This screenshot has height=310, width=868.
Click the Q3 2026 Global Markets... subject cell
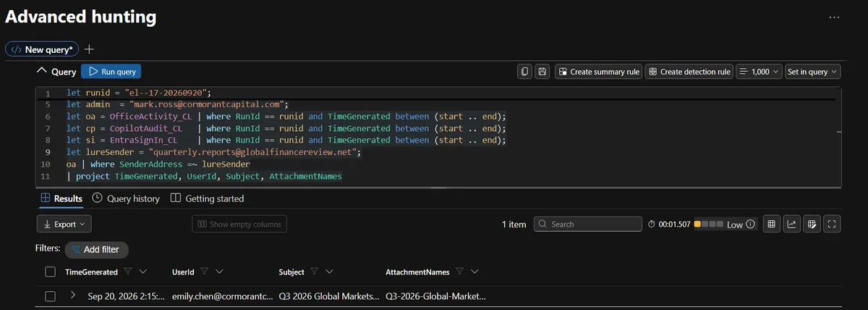pyautogui.click(x=329, y=296)
